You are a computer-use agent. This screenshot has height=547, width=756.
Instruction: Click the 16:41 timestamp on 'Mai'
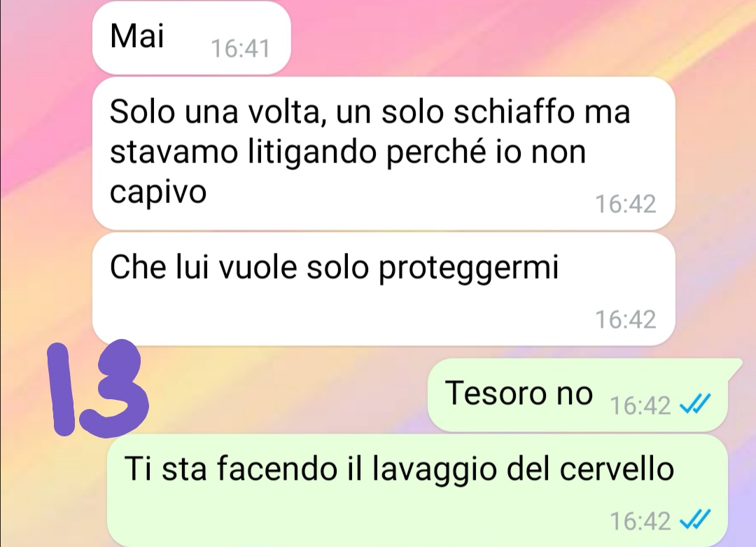coord(240,49)
